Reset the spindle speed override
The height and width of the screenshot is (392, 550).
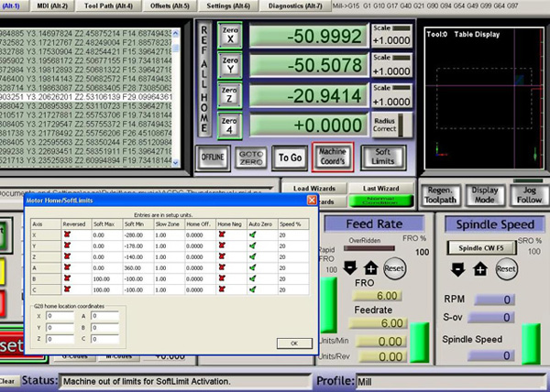coord(506,269)
